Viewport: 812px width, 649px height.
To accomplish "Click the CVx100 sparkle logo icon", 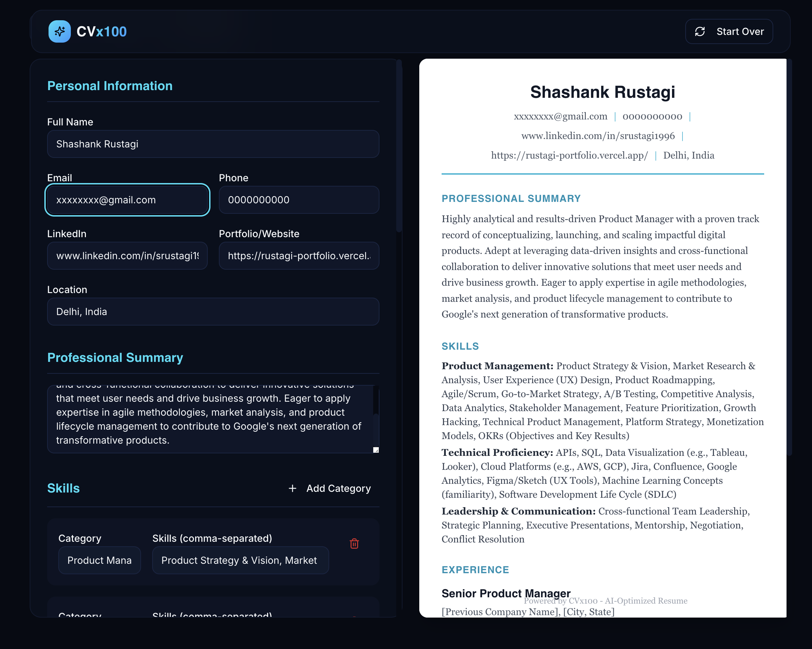I will click(59, 31).
